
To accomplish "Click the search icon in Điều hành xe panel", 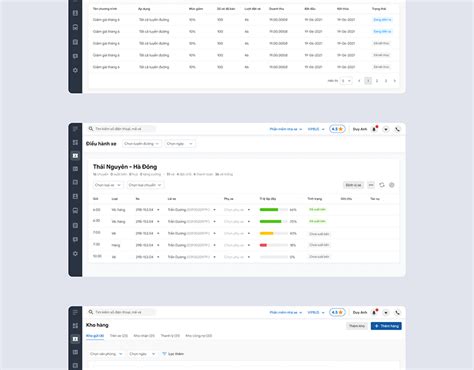I will 91,129.
